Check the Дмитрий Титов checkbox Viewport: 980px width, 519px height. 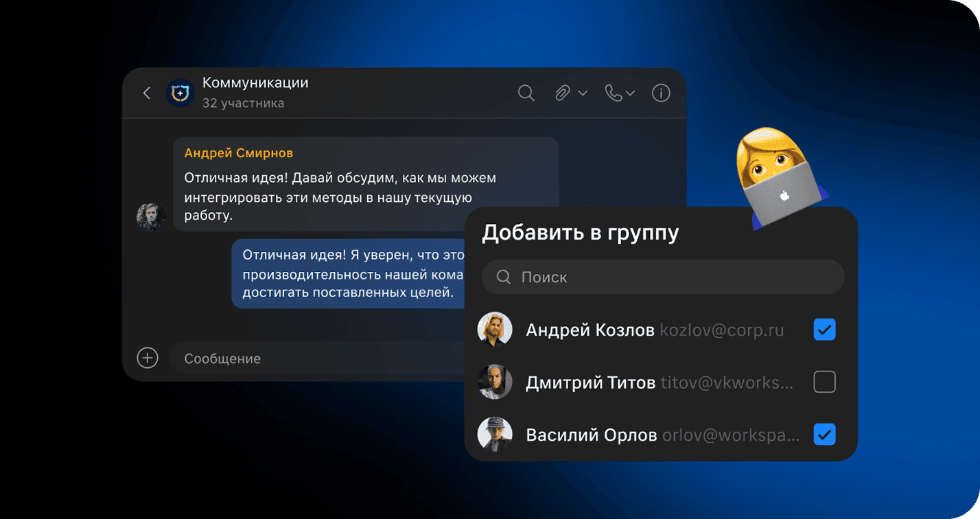coord(824,382)
